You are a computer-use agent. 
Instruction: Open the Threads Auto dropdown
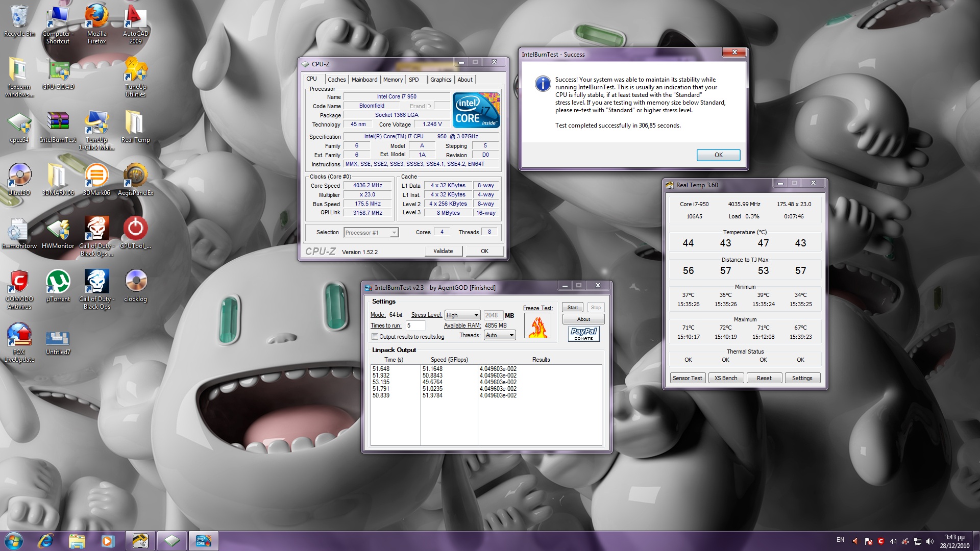[500, 335]
